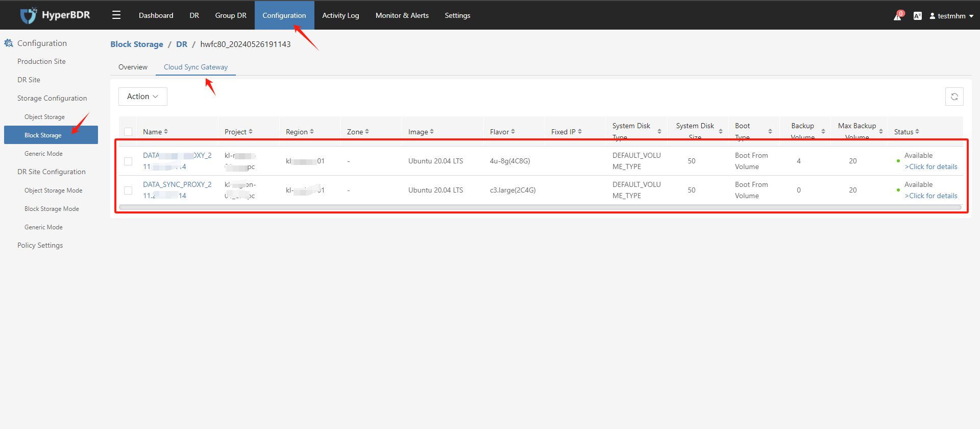
Task: Open Group DR menu
Action: pos(231,15)
